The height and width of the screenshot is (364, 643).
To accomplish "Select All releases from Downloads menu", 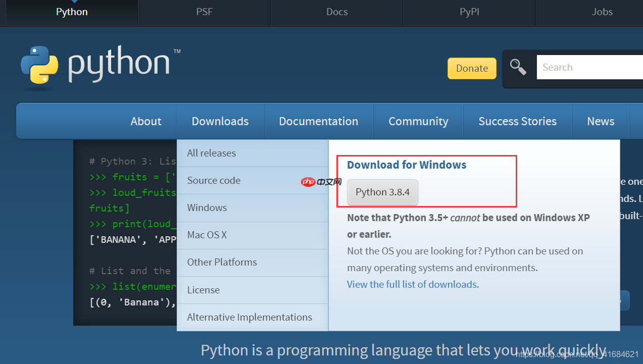I will coord(211,153).
